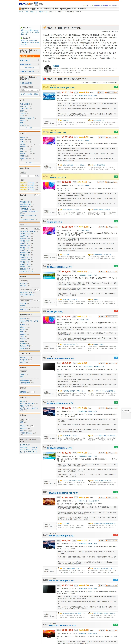Click the gold crown rank 1 icon

tap(44, 87)
